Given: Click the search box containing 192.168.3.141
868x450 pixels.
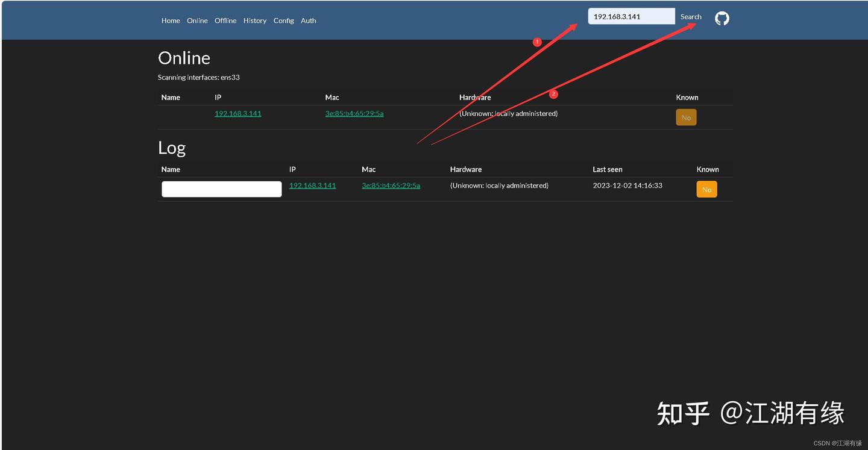Looking at the screenshot, I should (x=631, y=16).
